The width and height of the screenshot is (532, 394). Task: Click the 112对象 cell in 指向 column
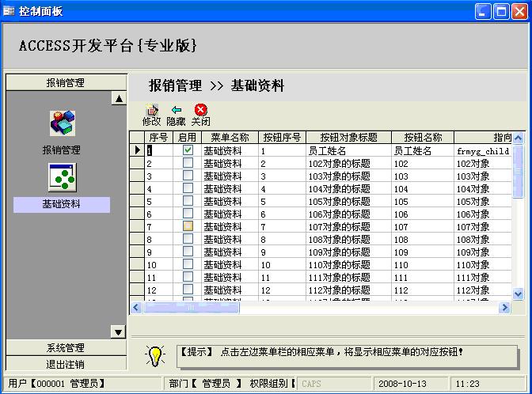point(483,290)
